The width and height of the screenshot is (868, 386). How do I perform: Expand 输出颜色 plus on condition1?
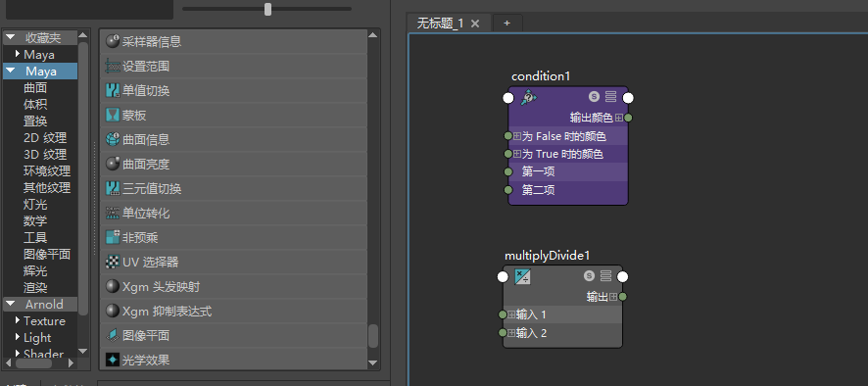pyautogui.click(x=619, y=118)
